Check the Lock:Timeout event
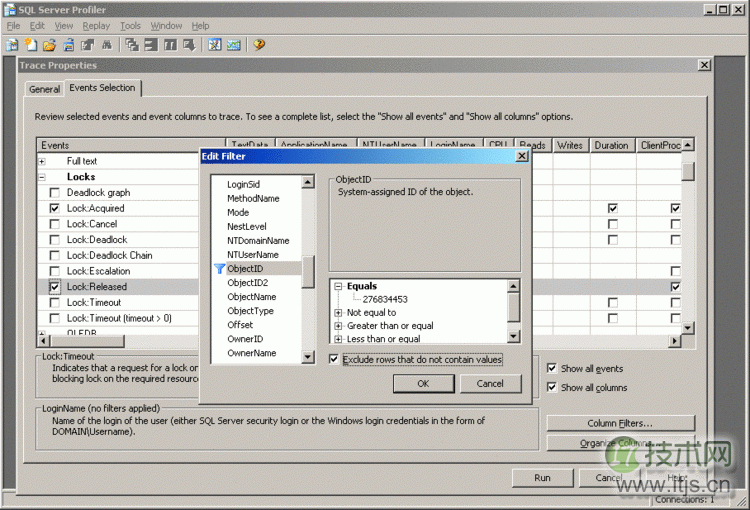This screenshot has width=750, height=510. (x=55, y=302)
